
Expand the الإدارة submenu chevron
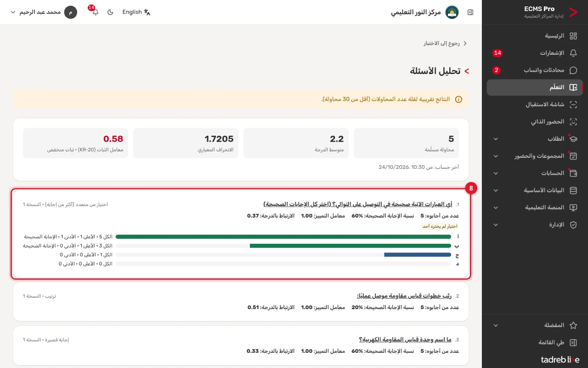click(496, 225)
